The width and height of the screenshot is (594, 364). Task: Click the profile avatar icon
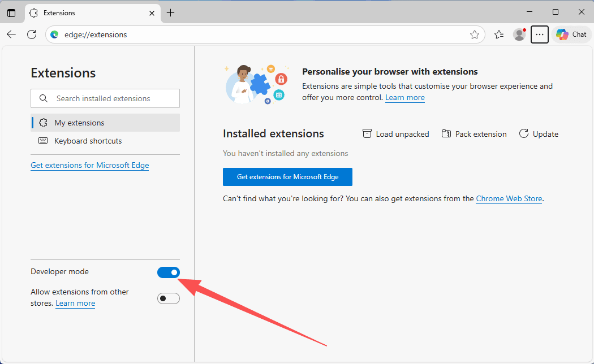(519, 34)
